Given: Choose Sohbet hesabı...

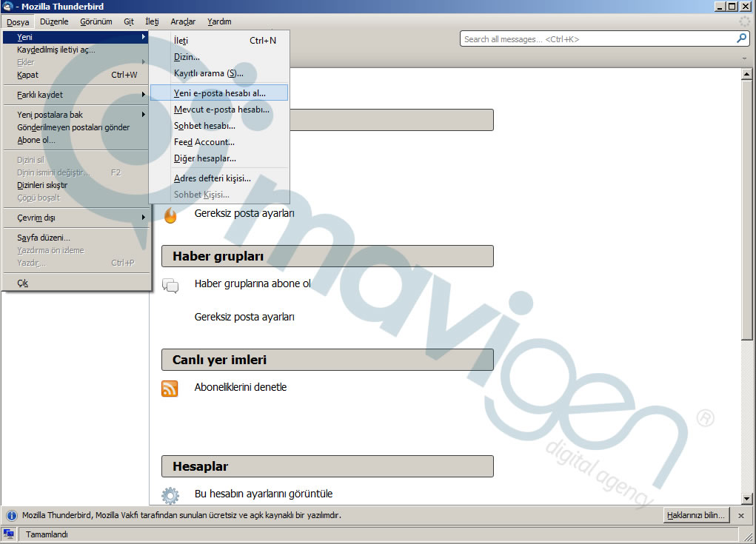Looking at the screenshot, I should click(x=219, y=126).
